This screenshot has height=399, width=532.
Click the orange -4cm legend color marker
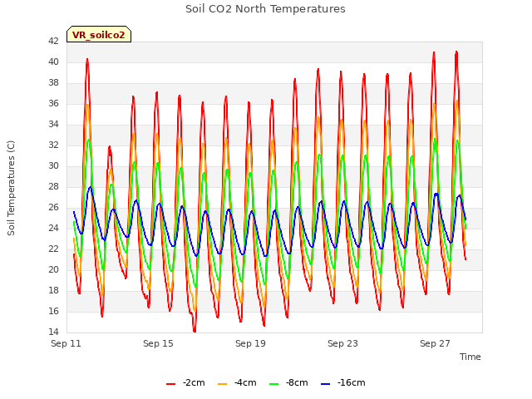[x=222, y=384]
